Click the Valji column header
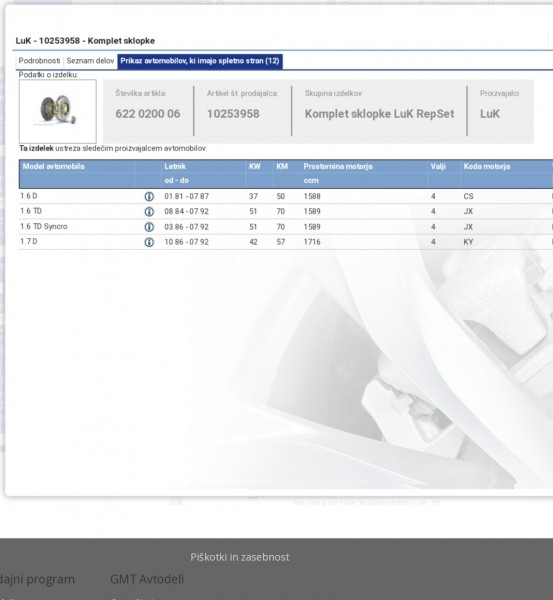Viewport: 553px width, 600px height. pos(438,166)
